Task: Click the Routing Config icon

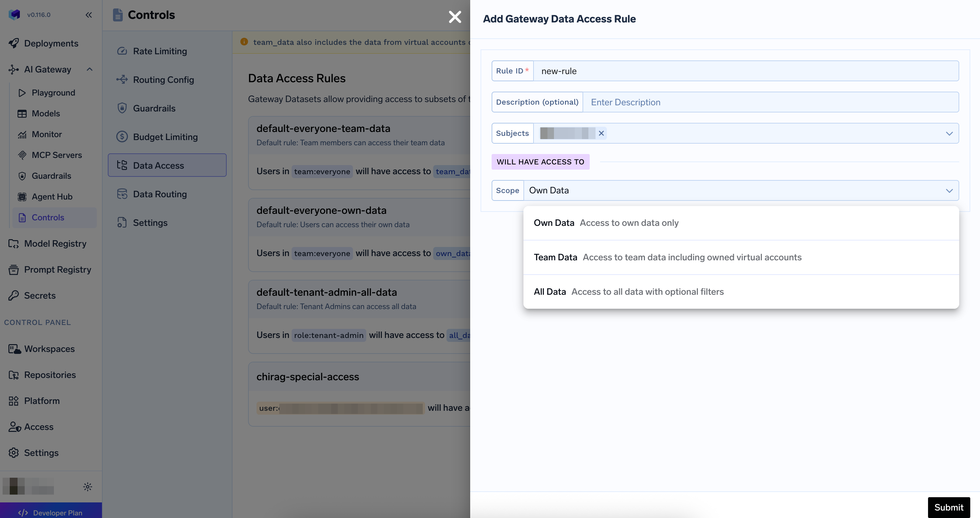Action: 122,80
